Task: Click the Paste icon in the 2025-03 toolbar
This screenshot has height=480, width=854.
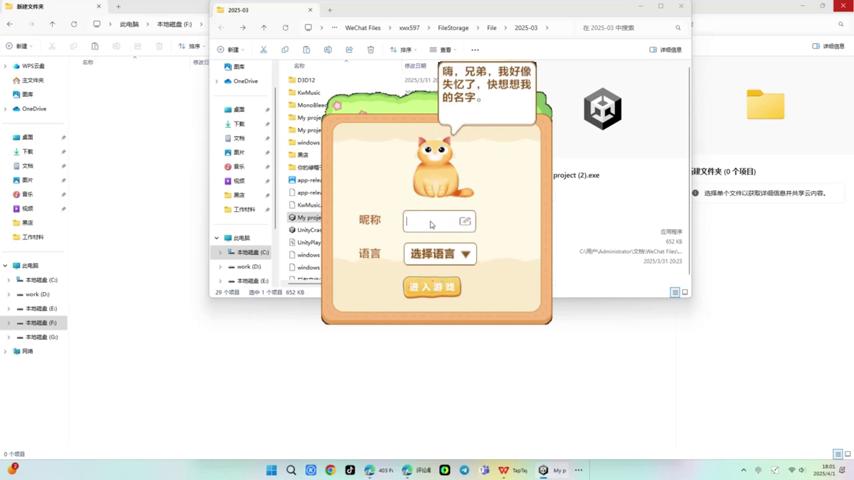Action: (x=306, y=50)
